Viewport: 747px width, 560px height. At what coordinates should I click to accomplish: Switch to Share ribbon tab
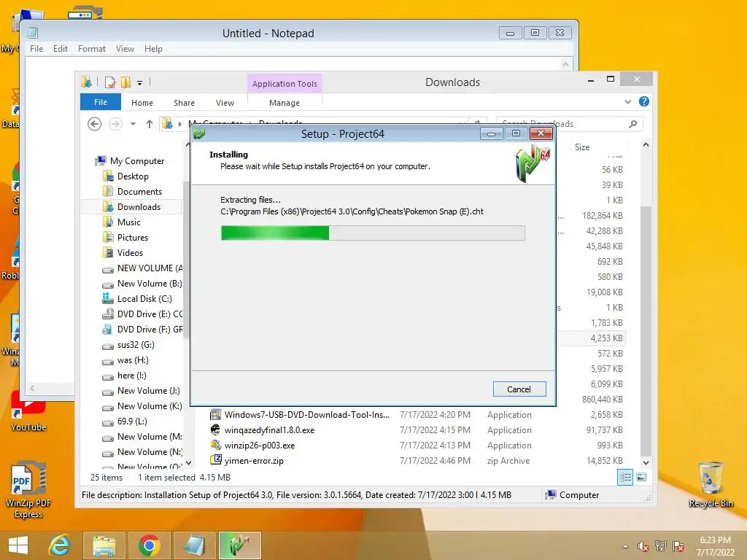pos(184,103)
